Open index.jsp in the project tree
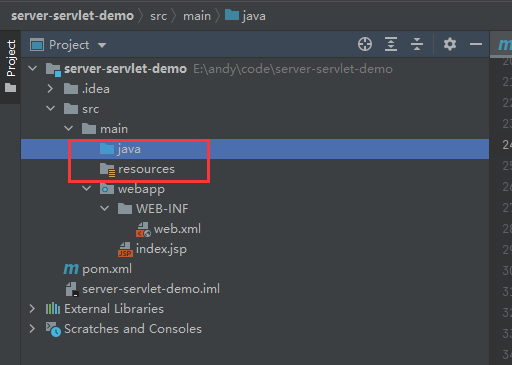Screen dimensions: 512x365 tap(161, 249)
